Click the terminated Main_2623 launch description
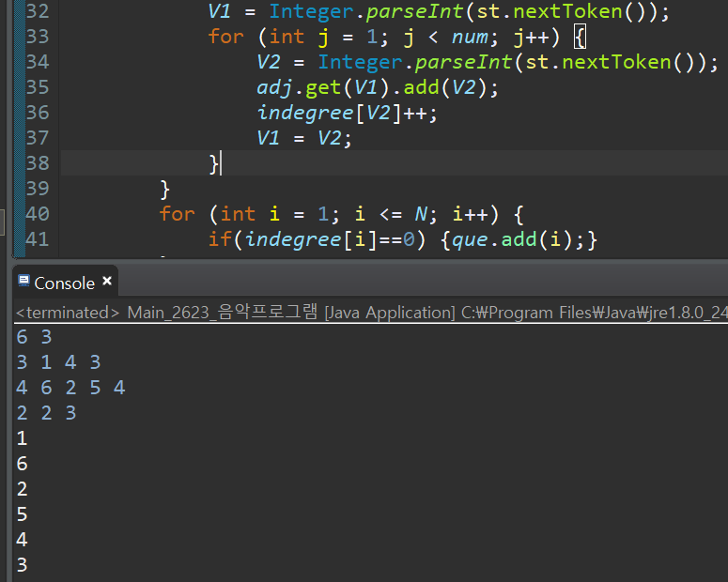This screenshot has width=728, height=582. [x=371, y=313]
